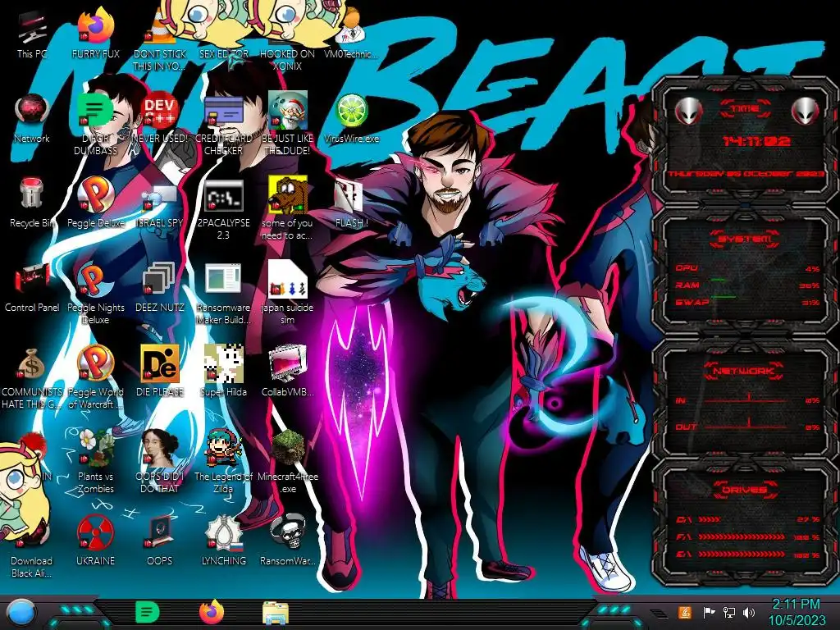Click the NETWORK widget header
Screen dimensions: 840x630
click(x=745, y=371)
